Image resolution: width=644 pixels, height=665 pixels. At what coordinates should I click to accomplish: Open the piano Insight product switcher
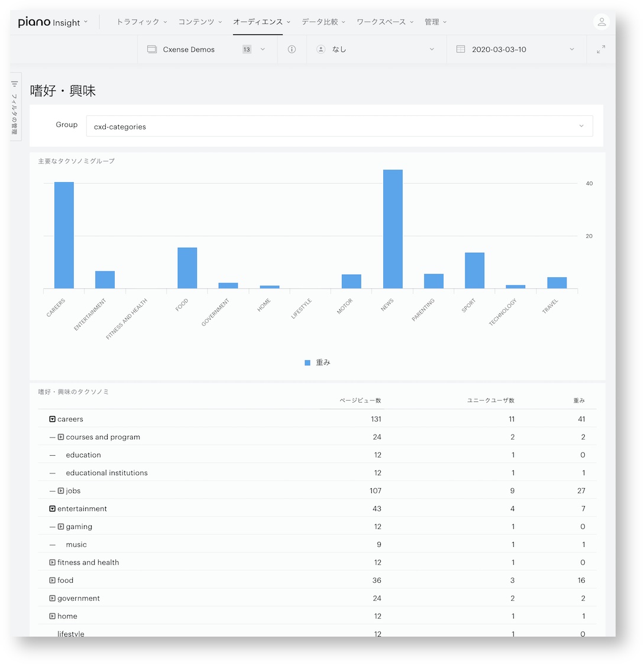(x=53, y=22)
